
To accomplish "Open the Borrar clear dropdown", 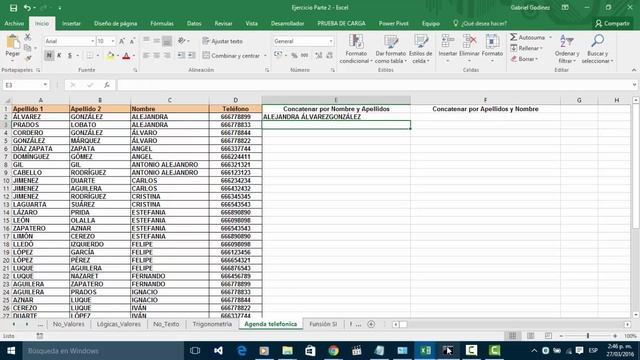I will pos(524,59).
